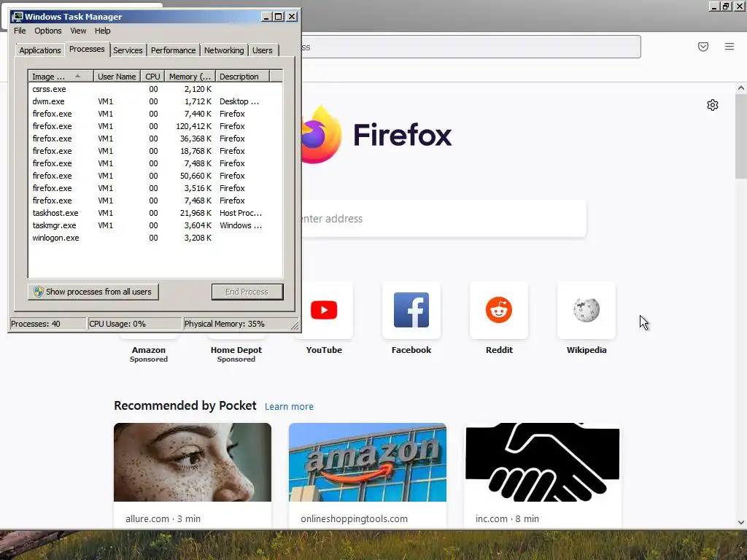Viewport: 747px width, 560px height.
Task: Click the Physical Memory: 35% status entry
Action: pos(237,324)
